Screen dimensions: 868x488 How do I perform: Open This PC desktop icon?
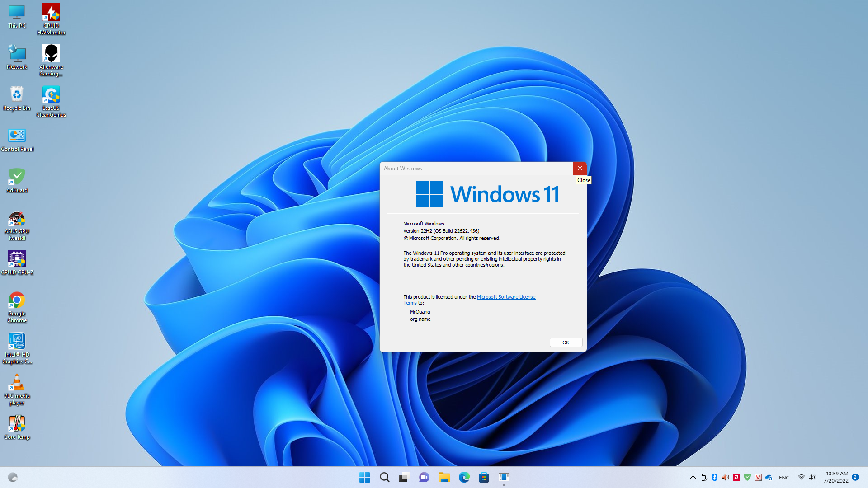17,16
